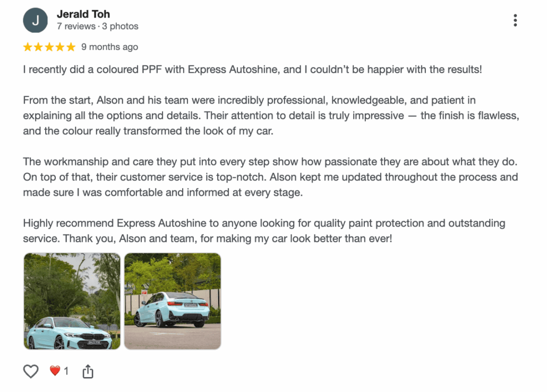
Task: Like the review with the heart outline icon
Action: pos(31,371)
